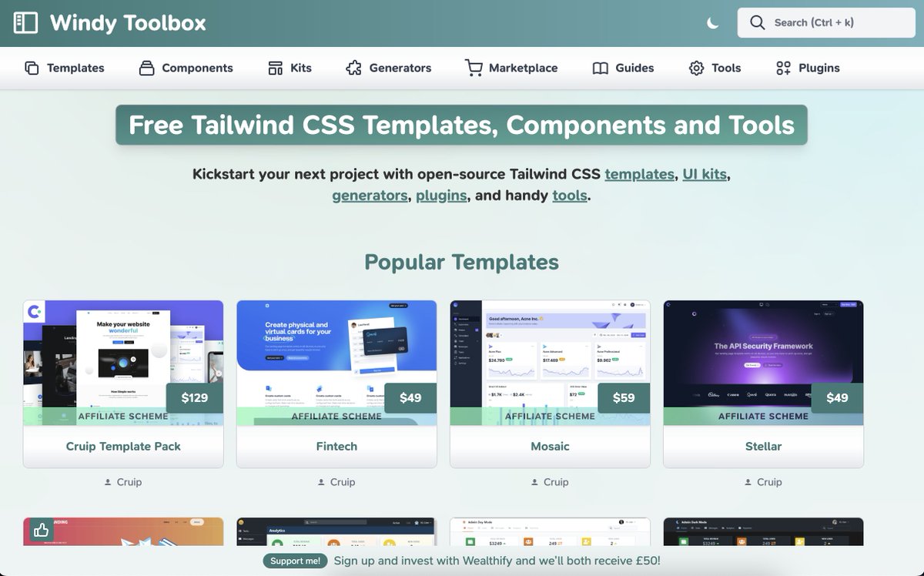Click the $129 price badge
The width and height of the screenshot is (924, 576).
coord(195,398)
